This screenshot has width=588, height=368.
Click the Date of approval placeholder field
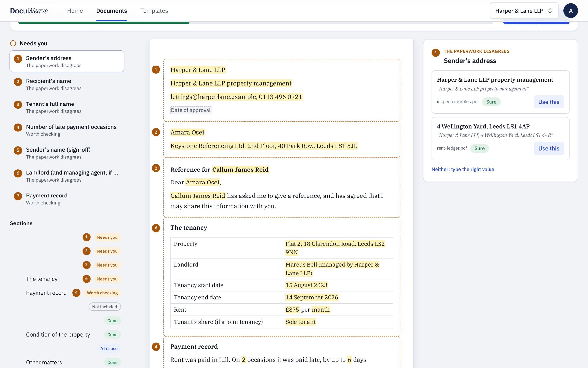191,110
